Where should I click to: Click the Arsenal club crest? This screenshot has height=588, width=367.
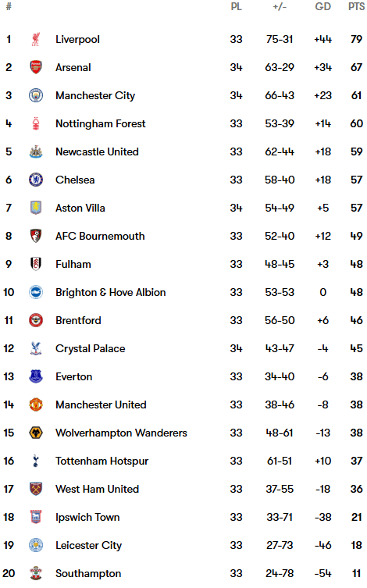[x=36, y=67]
